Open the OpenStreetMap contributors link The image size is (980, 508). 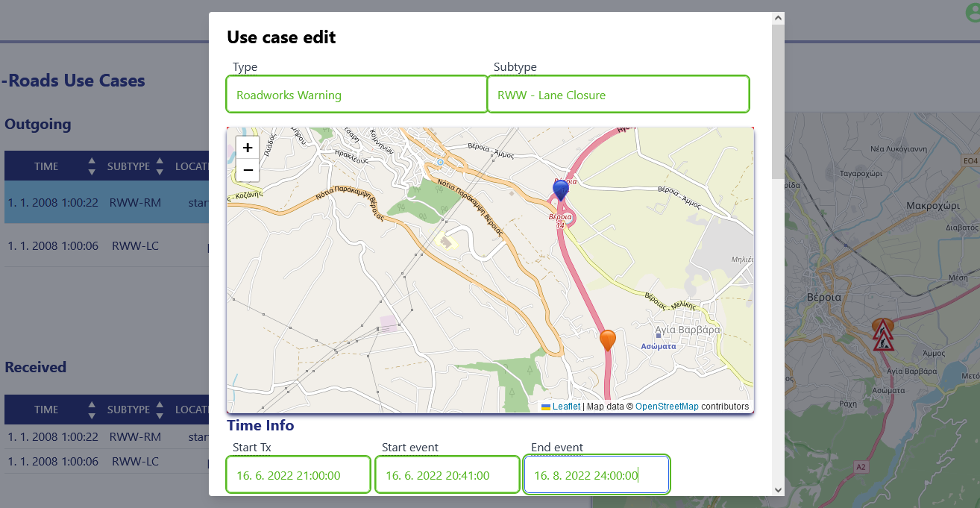666,407
